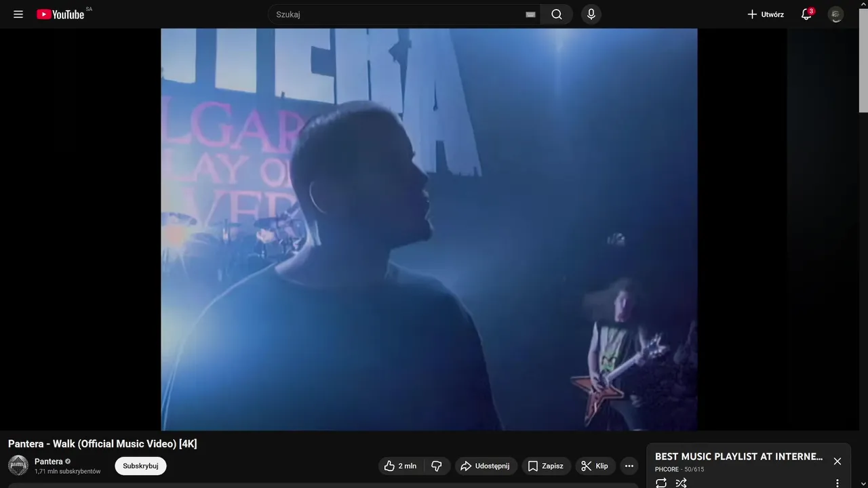The height and width of the screenshot is (488, 868).
Task: Toggle playlist loop
Action: click(x=661, y=483)
